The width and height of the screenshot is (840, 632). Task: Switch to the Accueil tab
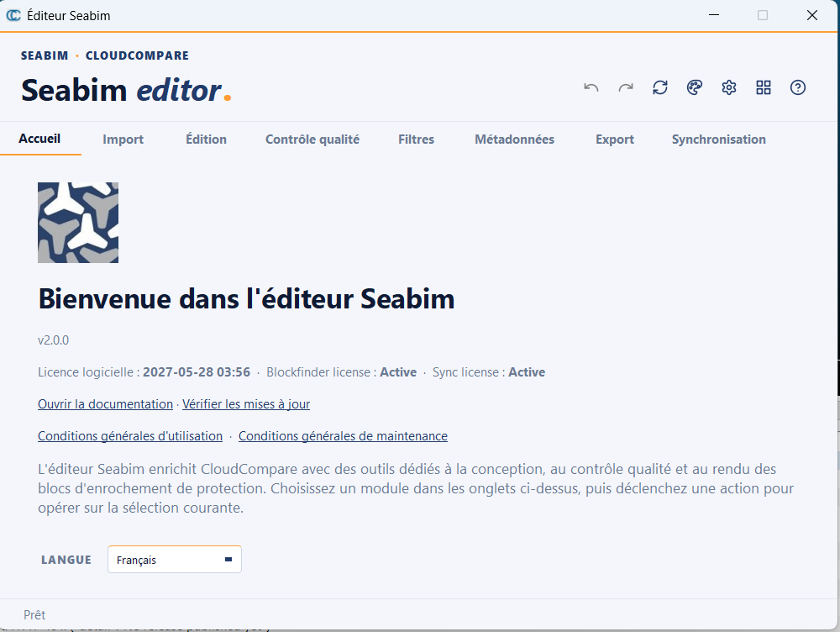click(39, 139)
